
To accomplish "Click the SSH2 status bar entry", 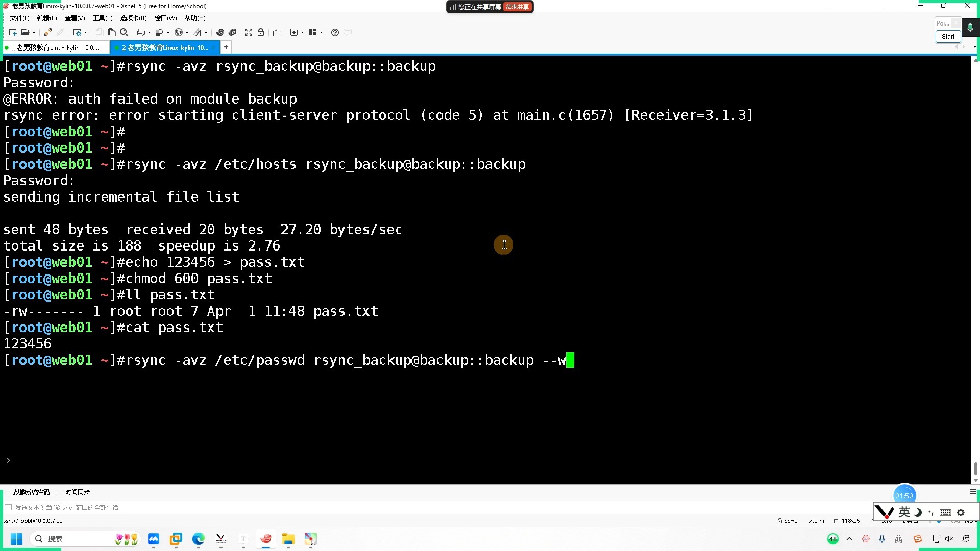I will [x=788, y=521].
